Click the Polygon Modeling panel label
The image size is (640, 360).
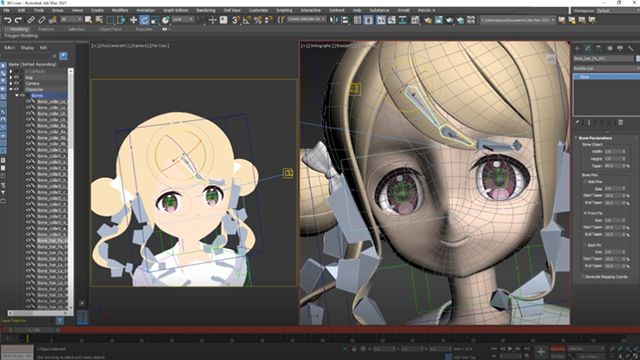(x=21, y=36)
